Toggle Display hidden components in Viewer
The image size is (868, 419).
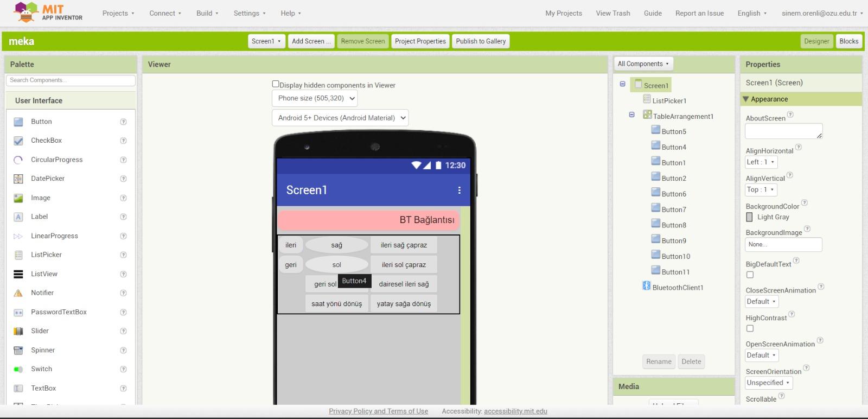pyautogui.click(x=276, y=84)
